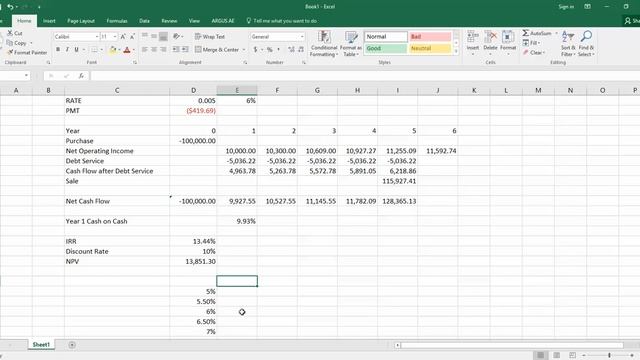Open the Review tab

[169, 21]
